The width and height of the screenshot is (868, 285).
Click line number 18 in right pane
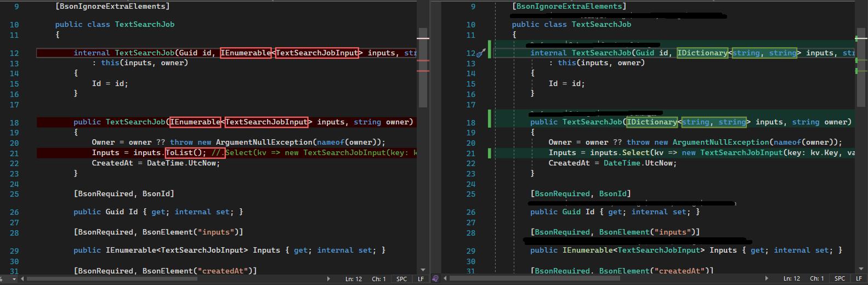coord(471,123)
